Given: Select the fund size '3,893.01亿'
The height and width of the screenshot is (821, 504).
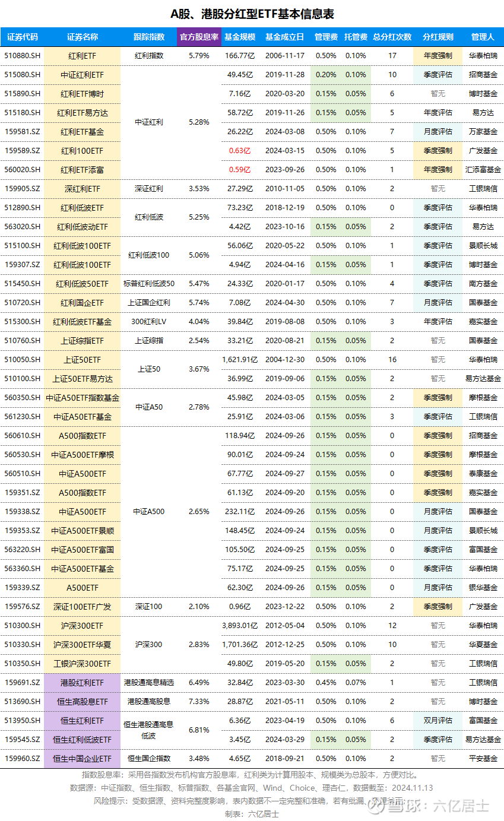Looking at the screenshot, I should [x=240, y=626].
